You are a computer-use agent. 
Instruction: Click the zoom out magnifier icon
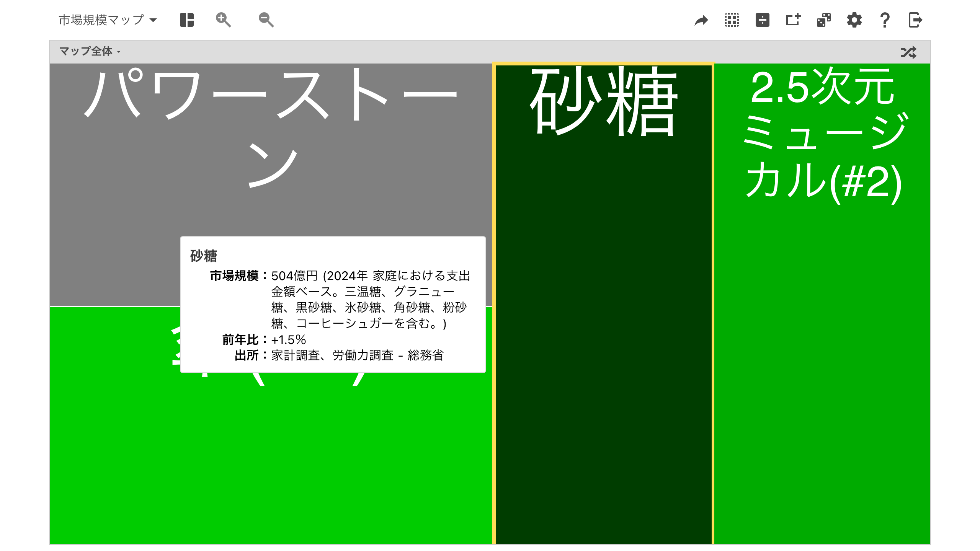coord(266,20)
